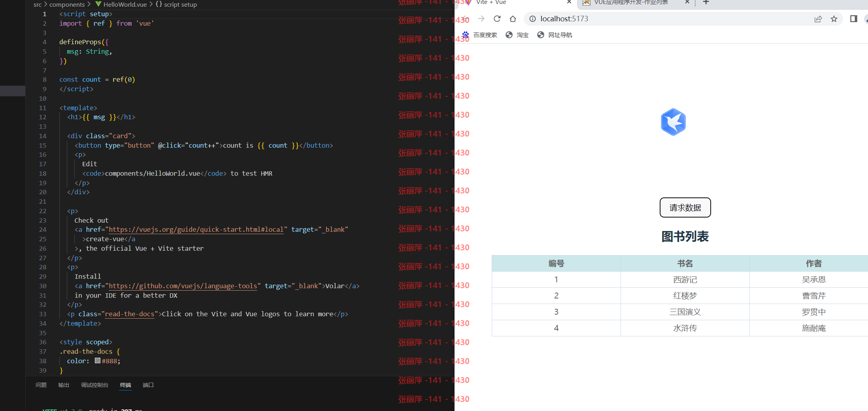
Task: Click the defineProps call on line 4
Action: click(x=80, y=42)
